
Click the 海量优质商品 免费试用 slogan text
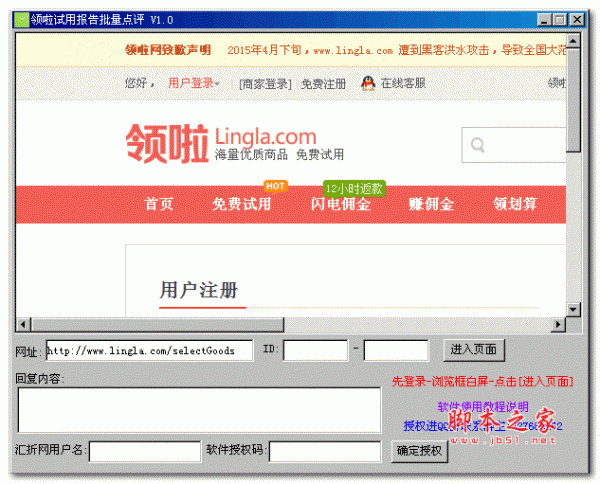point(279,155)
